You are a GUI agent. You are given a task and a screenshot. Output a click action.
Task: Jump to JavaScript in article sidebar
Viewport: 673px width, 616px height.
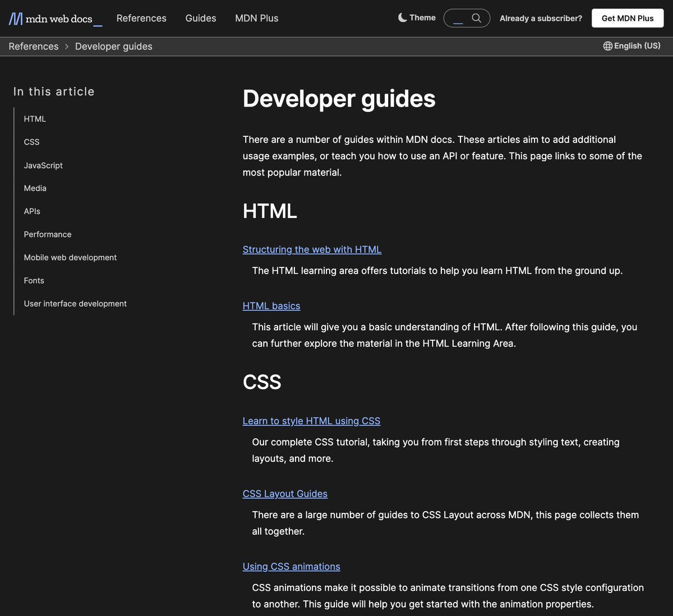coord(43,165)
